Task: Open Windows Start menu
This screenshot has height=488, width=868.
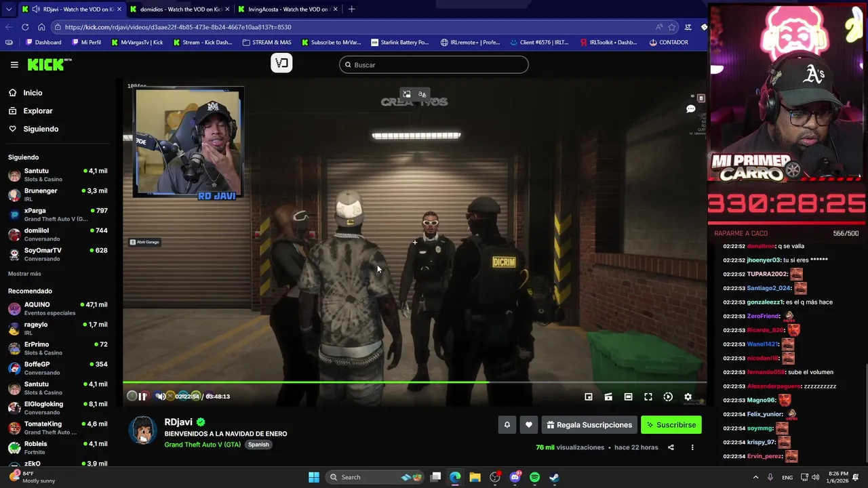Action: click(314, 477)
